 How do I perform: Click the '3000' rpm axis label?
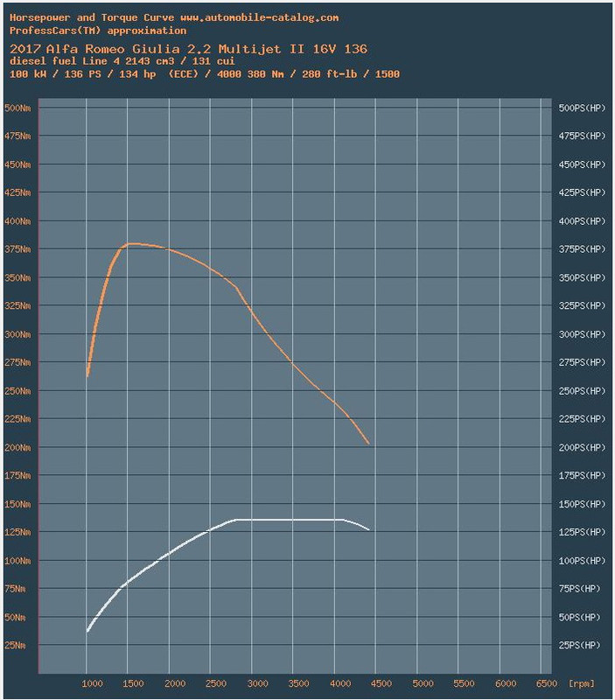(257, 684)
